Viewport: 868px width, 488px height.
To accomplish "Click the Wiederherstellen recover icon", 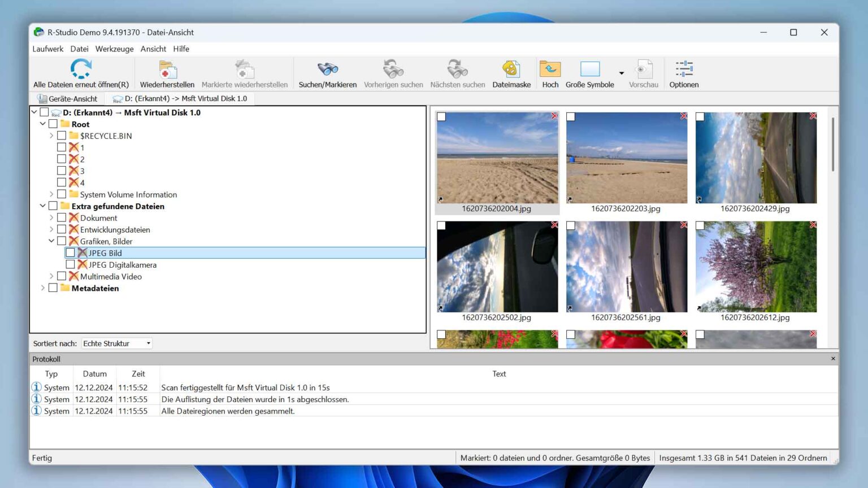I will 167,70.
